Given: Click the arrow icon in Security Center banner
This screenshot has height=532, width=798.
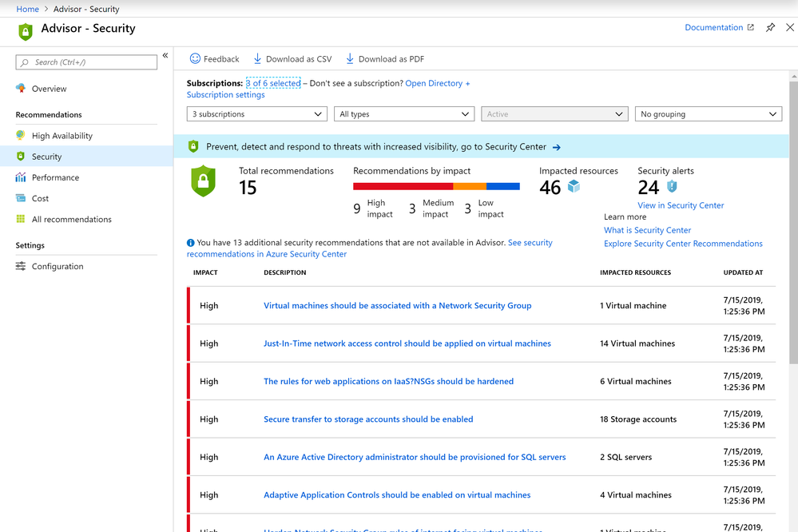Looking at the screenshot, I should click(557, 147).
